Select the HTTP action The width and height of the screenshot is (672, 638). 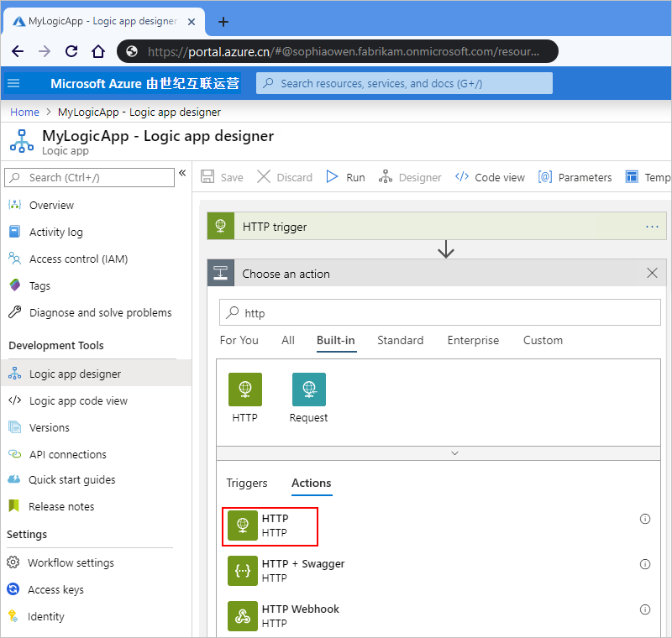point(270,526)
